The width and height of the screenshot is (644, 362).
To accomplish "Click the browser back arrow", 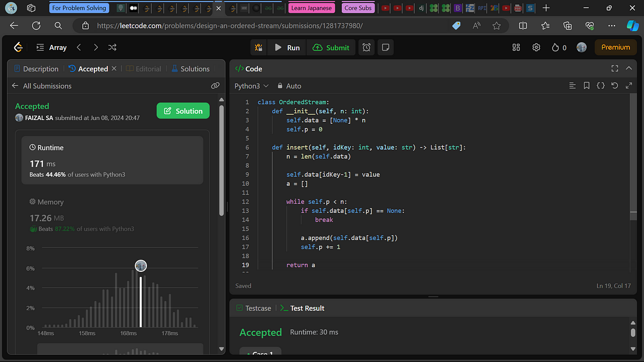I will (x=14, y=25).
